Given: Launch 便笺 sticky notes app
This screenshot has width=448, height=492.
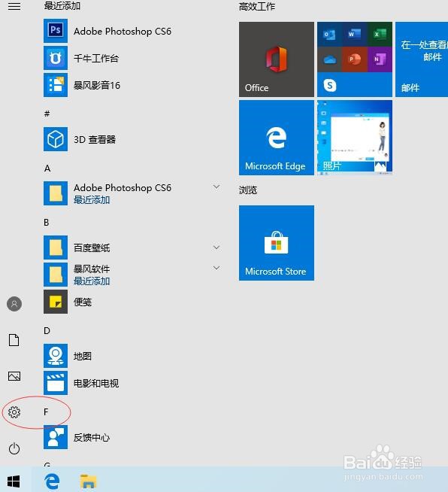Looking at the screenshot, I should pyautogui.click(x=68, y=302).
